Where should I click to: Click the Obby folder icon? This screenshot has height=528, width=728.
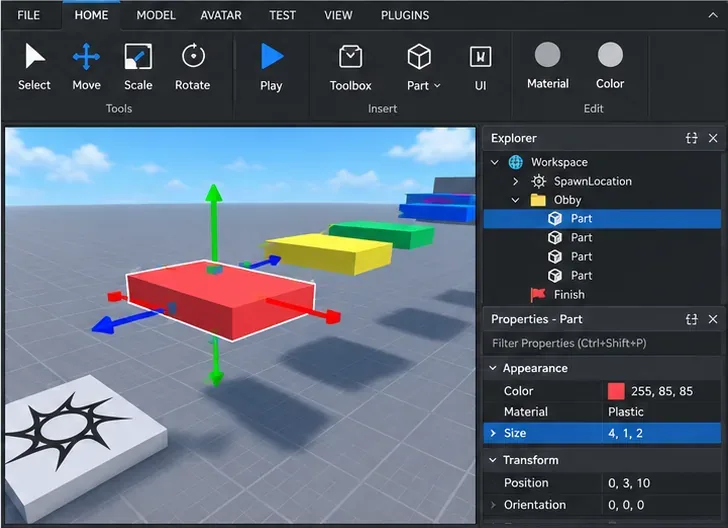[x=538, y=200]
